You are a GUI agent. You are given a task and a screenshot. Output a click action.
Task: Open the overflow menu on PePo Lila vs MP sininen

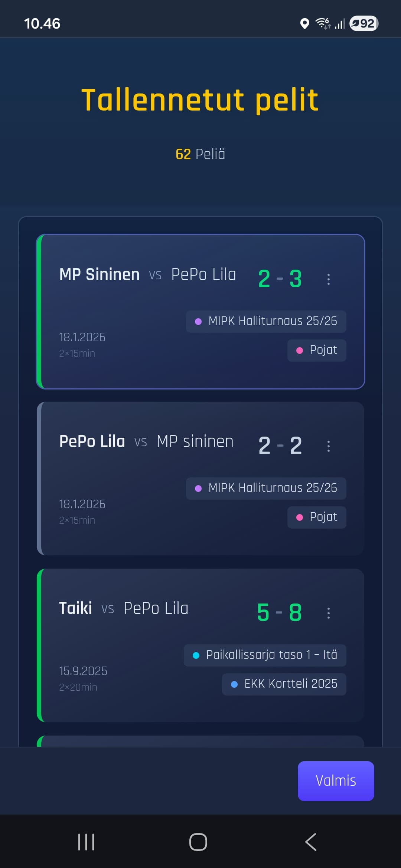329,446
